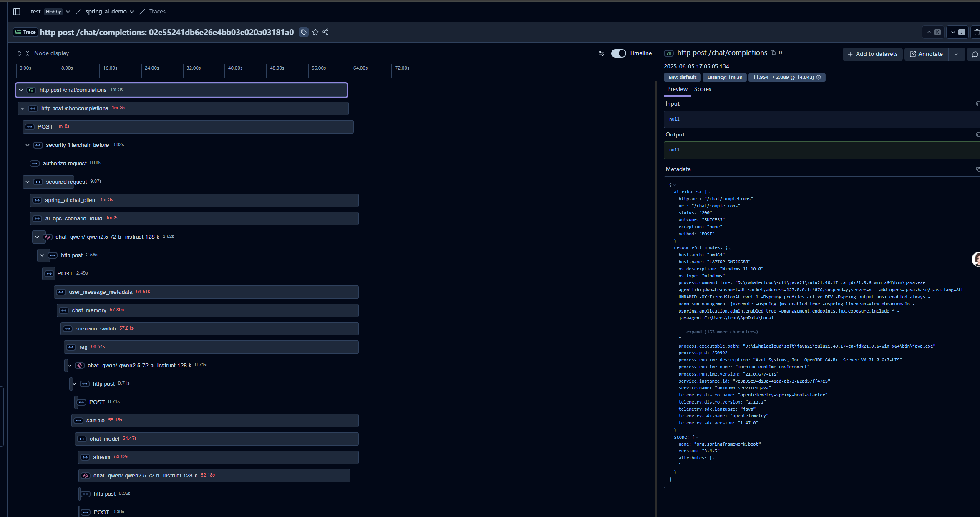Click the Add to datasets button
This screenshot has height=517, width=980.
872,54
